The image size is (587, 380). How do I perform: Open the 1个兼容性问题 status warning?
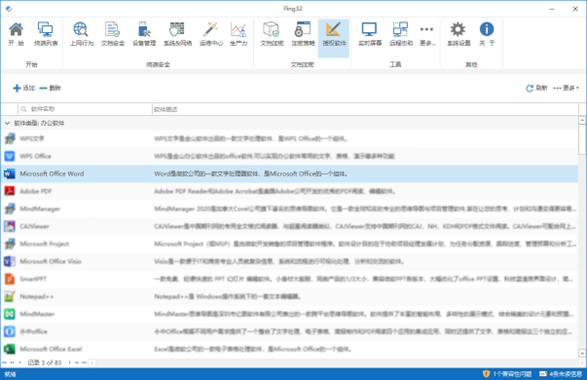[x=507, y=374]
